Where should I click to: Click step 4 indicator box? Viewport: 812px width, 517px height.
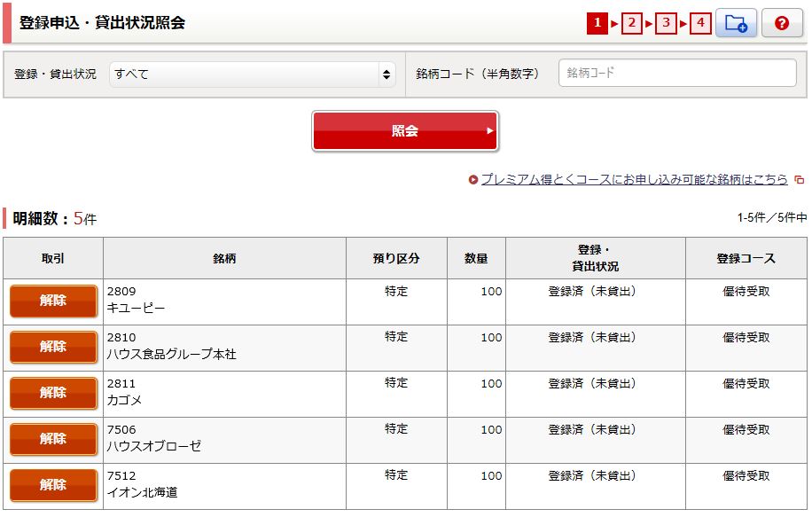(x=701, y=24)
